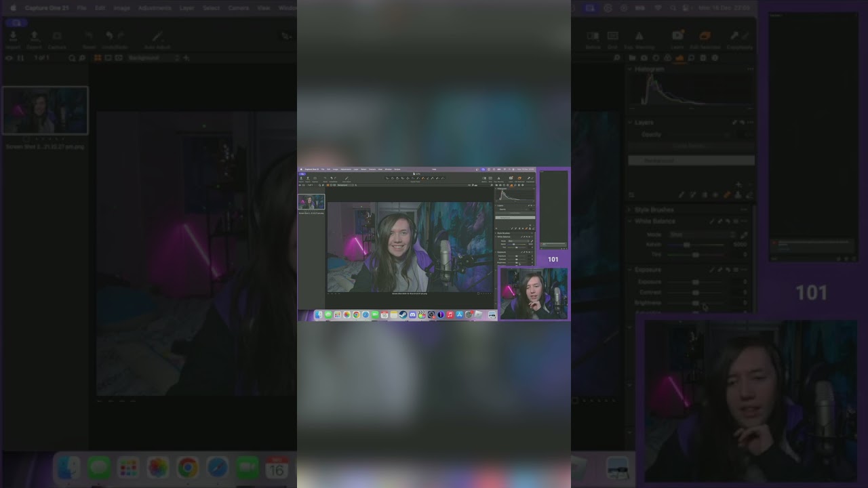Collapse Layers panel in dimmed backdrop
This screenshot has width=868, height=488.
630,123
